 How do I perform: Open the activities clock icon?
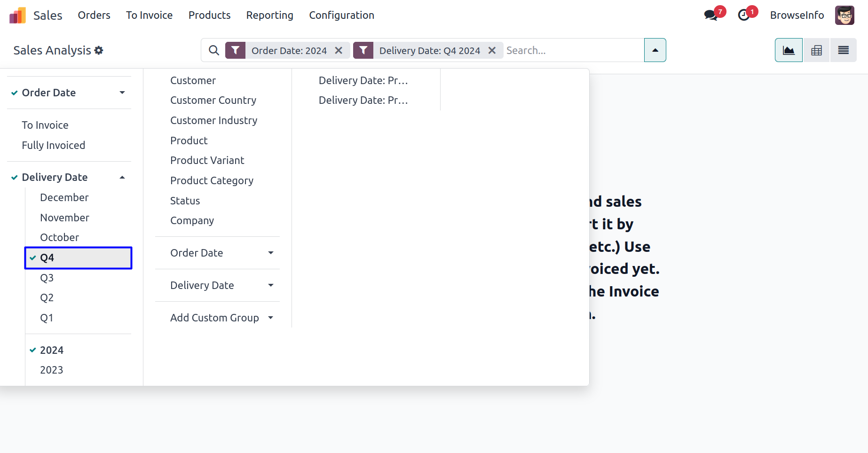[x=743, y=15]
